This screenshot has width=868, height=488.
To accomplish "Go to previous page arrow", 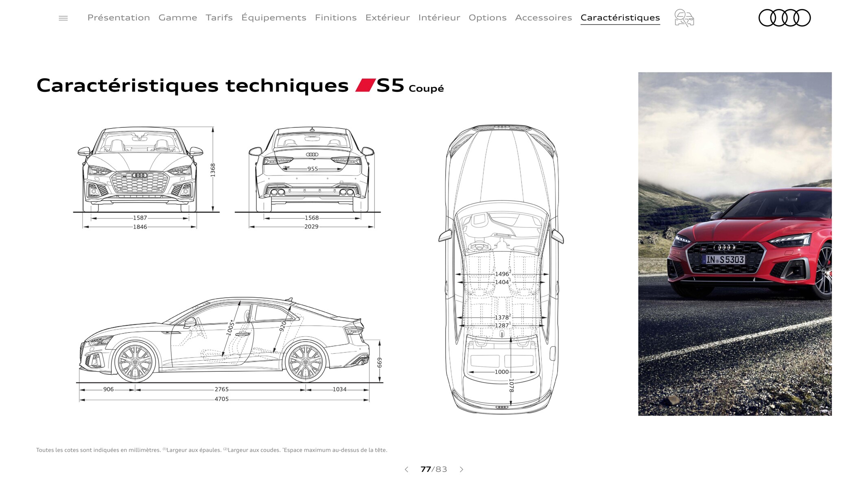I will tap(406, 469).
